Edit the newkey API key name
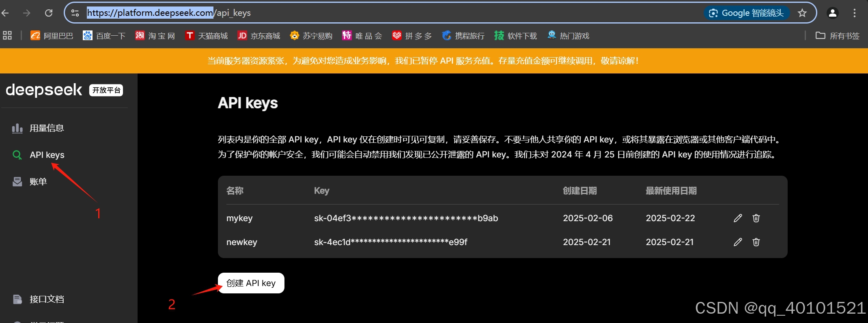Image resolution: width=868 pixels, height=323 pixels. point(738,242)
